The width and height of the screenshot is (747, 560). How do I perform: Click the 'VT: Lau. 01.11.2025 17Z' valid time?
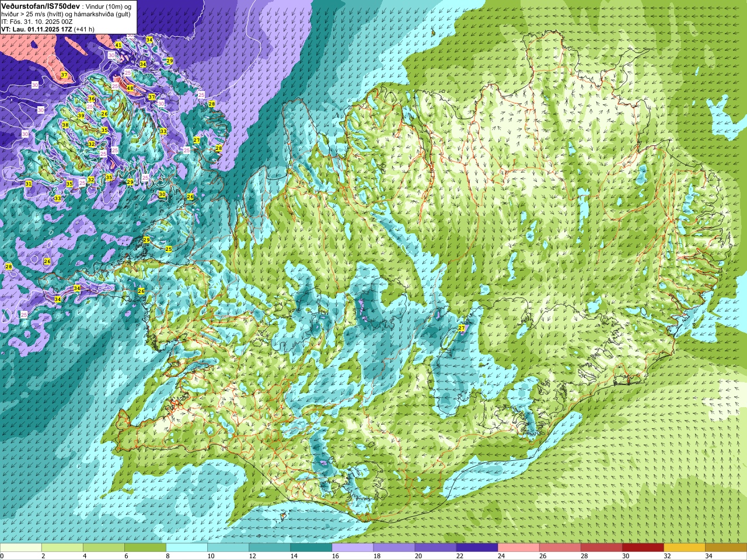37,29
